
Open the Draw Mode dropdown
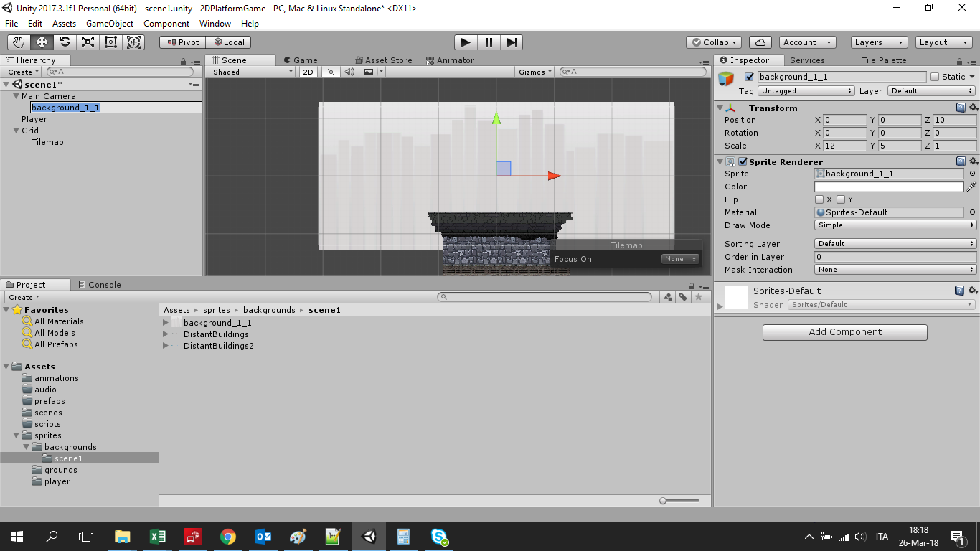895,225
